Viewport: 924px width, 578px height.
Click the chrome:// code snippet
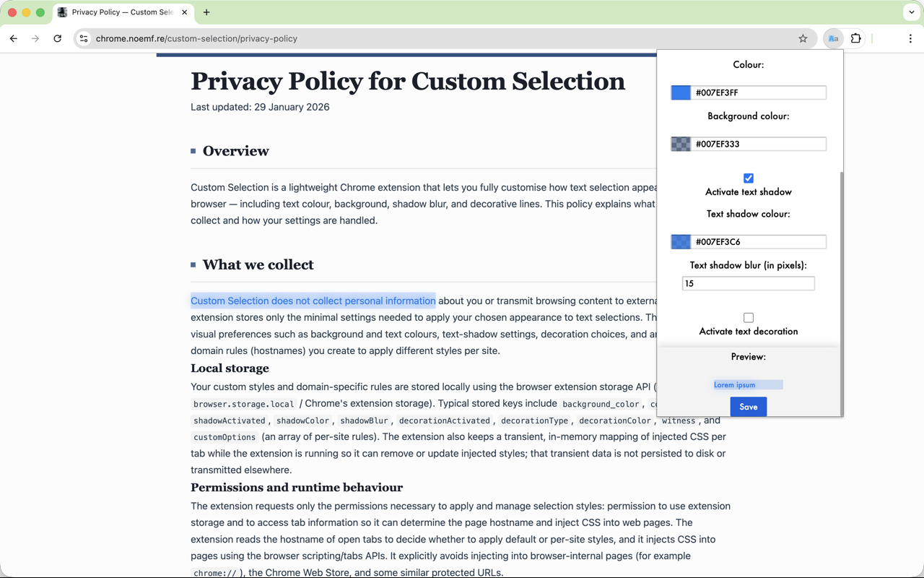pos(214,573)
